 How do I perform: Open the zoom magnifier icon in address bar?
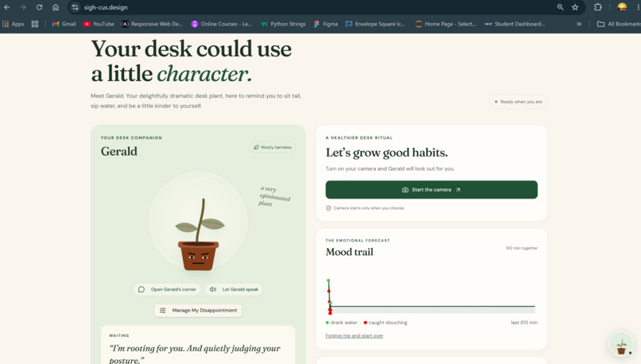(x=560, y=7)
